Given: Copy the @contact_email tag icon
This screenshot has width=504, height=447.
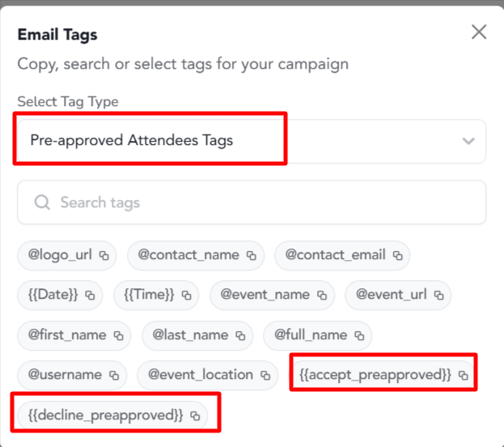Looking at the screenshot, I should click(397, 256).
